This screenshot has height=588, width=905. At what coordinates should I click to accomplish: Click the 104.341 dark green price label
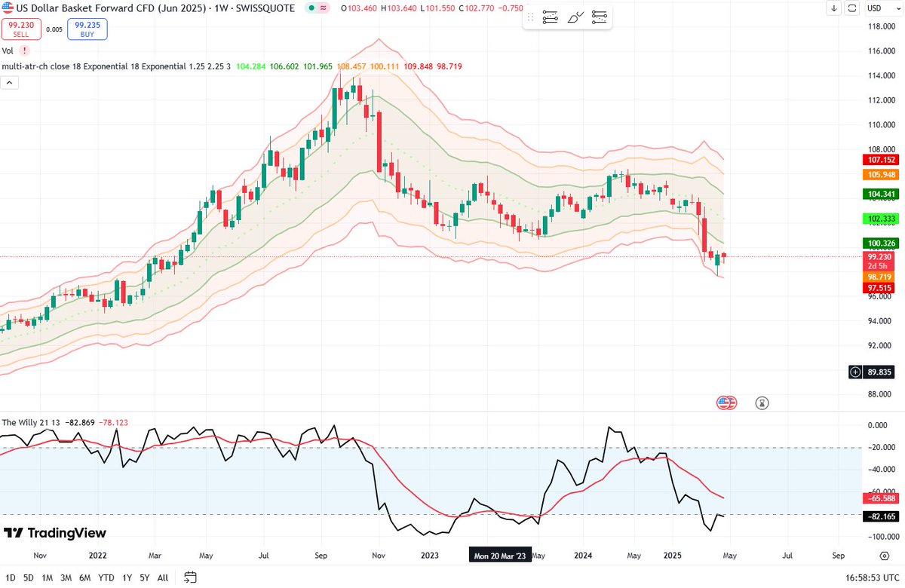(882, 194)
